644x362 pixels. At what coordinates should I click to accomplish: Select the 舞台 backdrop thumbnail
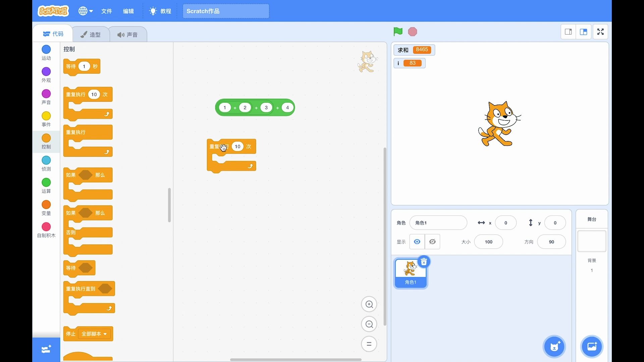pyautogui.click(x=592, y=241)
